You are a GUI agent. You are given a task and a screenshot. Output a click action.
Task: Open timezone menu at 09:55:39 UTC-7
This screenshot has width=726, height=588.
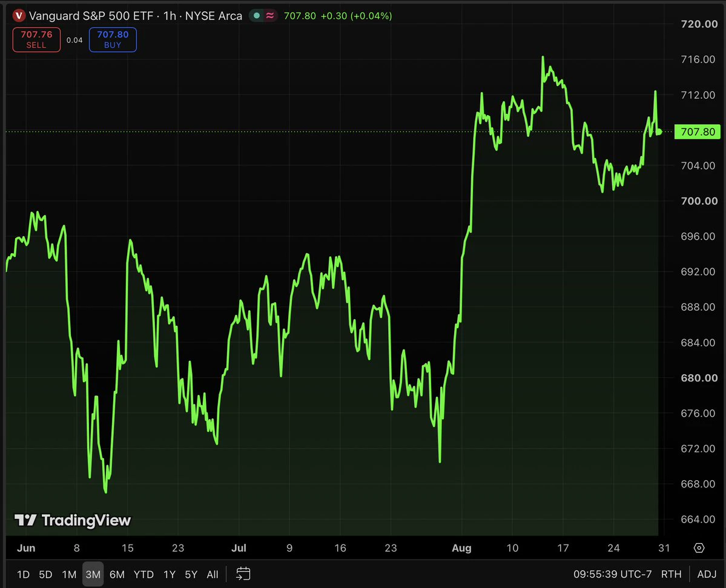click(x=612, y=575)
